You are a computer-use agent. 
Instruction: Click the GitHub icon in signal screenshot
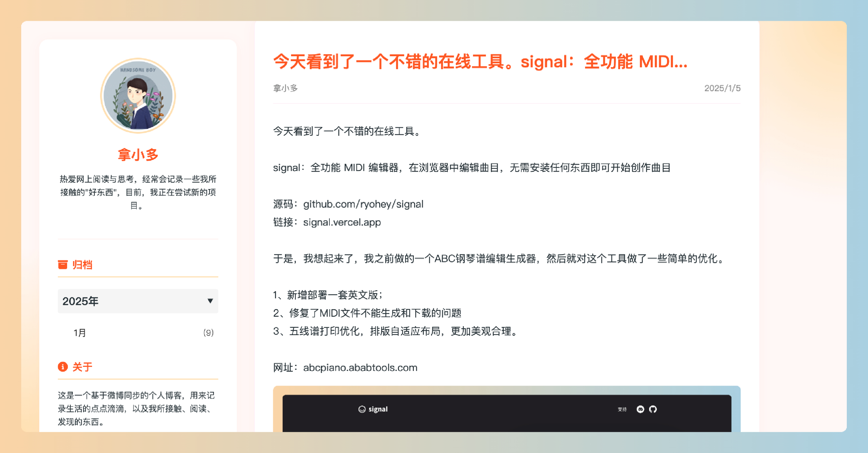653,409
